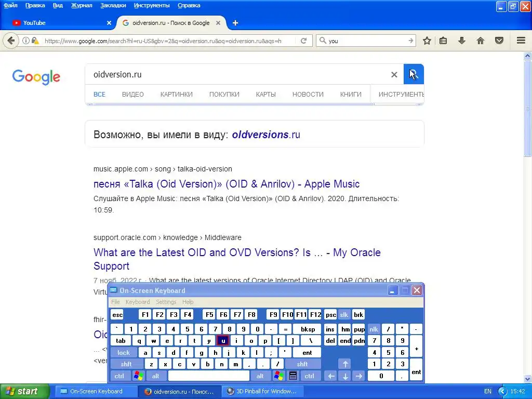Open the Журнал menu

82,5
